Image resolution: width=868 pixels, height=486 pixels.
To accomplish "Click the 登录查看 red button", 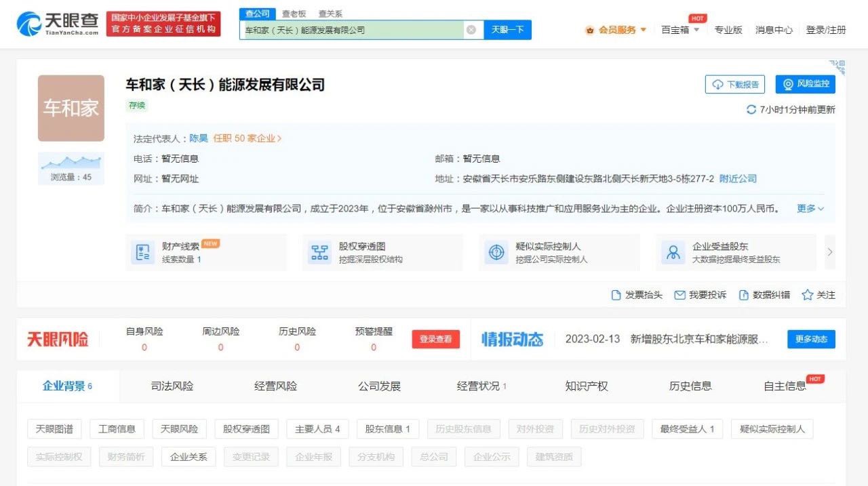I will [436, 340].
